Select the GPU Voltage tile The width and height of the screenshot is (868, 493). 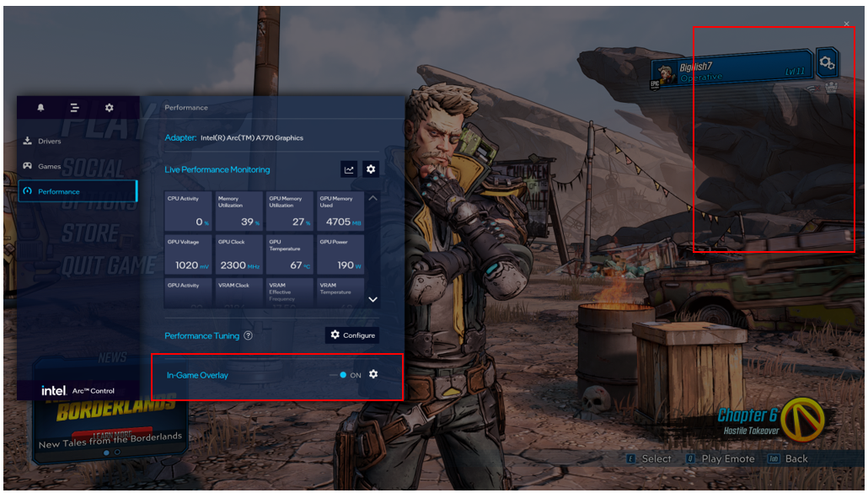pos(188,255)
